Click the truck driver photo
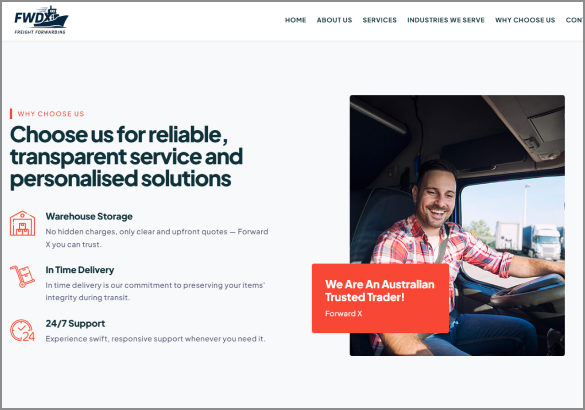This screenshot has height=410, width=585. click(457, 225)
